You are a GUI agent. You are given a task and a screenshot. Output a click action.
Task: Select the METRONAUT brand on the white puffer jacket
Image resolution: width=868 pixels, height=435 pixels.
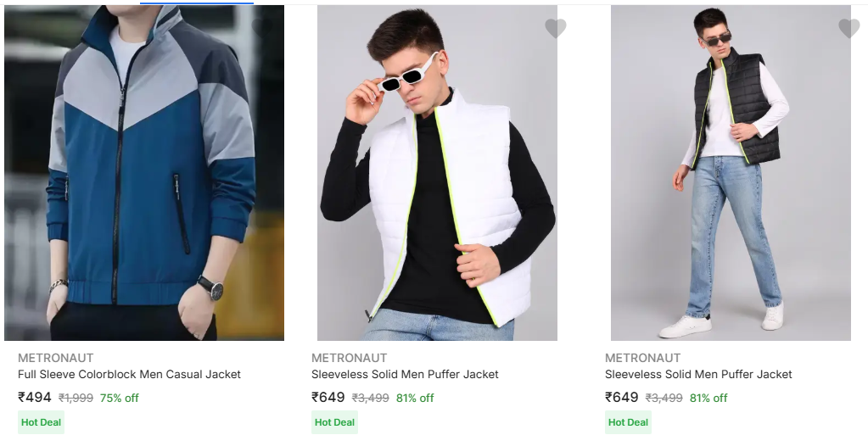[349, 358]
